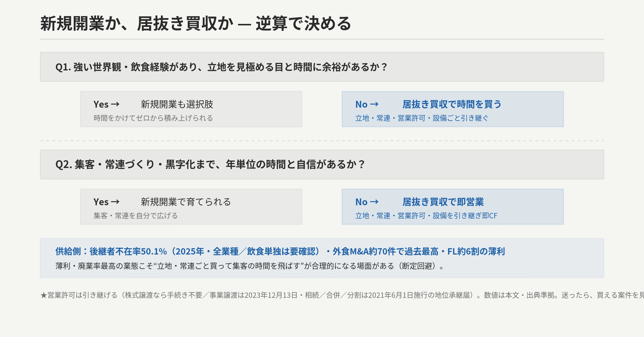Click the Yes → label beside 新規開業で育てられる
This screenshot has height=337, width=644.
pyautogui.click(x=106, y=202)
